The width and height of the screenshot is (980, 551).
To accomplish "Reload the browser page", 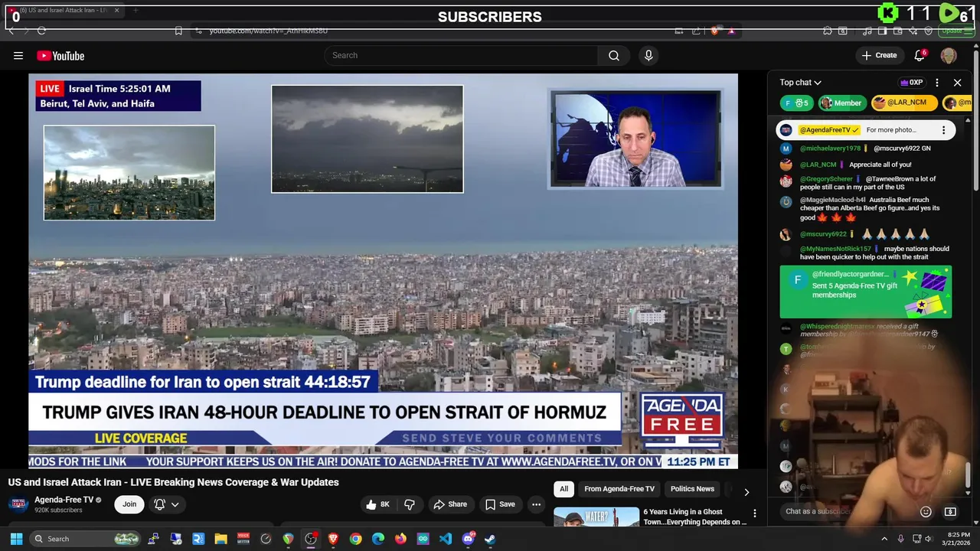I will (x=41, y=31).
